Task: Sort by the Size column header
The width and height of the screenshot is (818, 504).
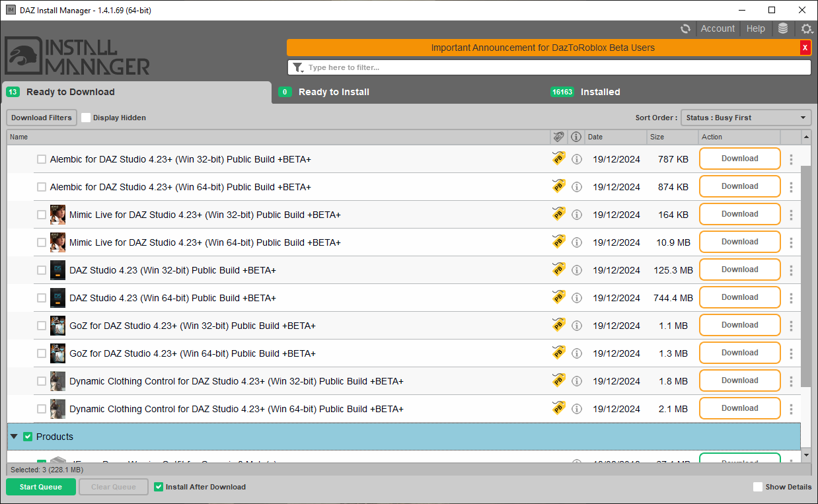Action: pos(673,137)
